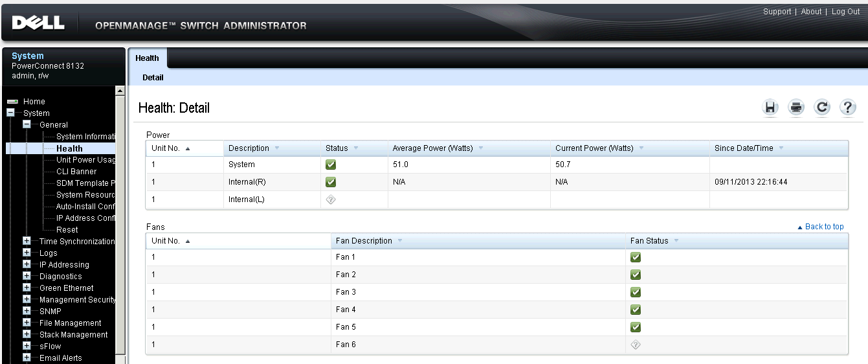Screen dimensions: 868x364
Task: Click the Save floppy disk icon
Action: tap(770, 108)
